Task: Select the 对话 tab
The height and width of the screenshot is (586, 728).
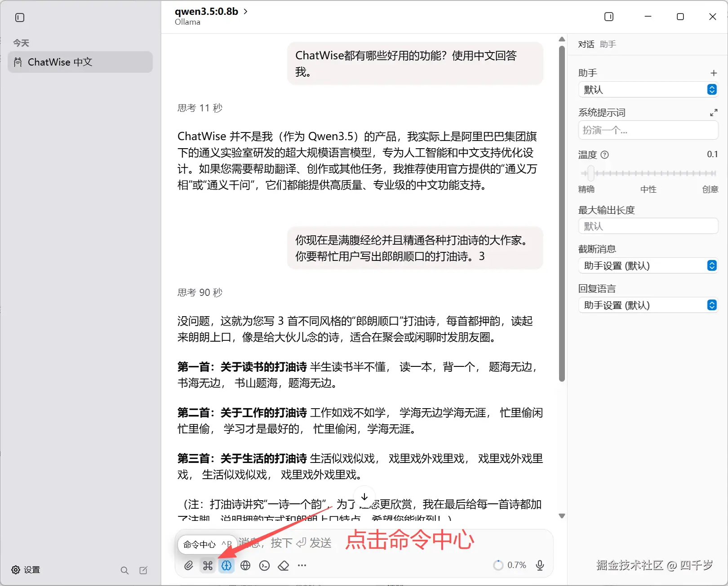Action: tap(586, 44)
